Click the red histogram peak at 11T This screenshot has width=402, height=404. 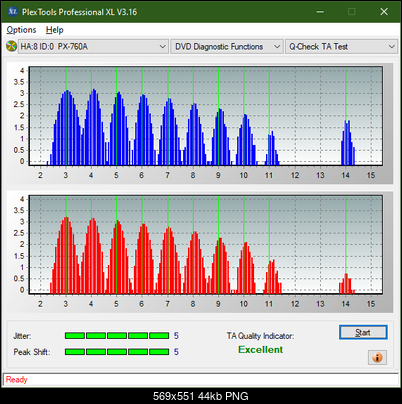(x=272, y=277)
